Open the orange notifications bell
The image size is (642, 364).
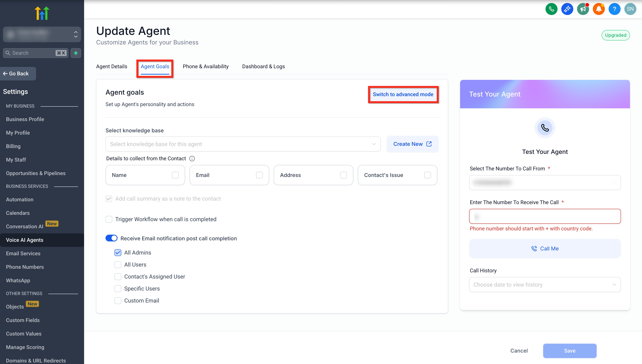tap(599, 9)
